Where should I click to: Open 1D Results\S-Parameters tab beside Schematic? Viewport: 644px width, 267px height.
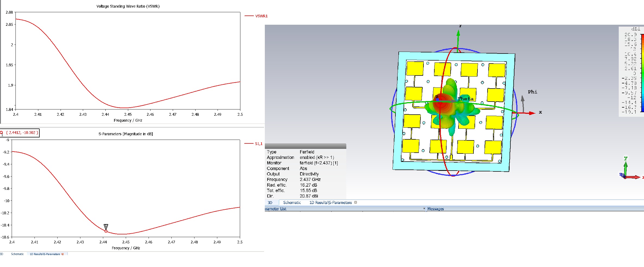click(x=330, y=203)
